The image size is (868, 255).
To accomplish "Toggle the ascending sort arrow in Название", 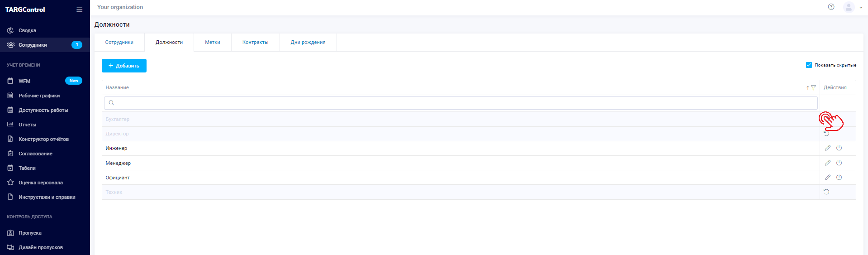I will pyautogui.click(x=808, y=88).
